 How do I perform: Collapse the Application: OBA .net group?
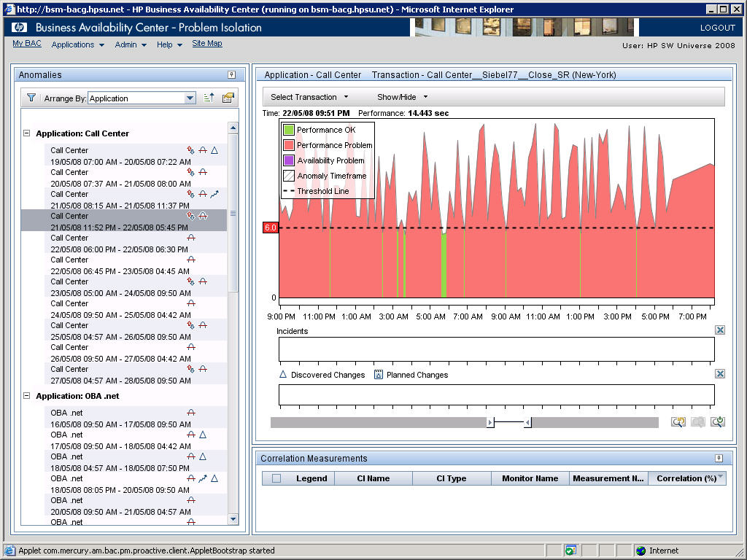pyautogui.click(x=27, y=396)
